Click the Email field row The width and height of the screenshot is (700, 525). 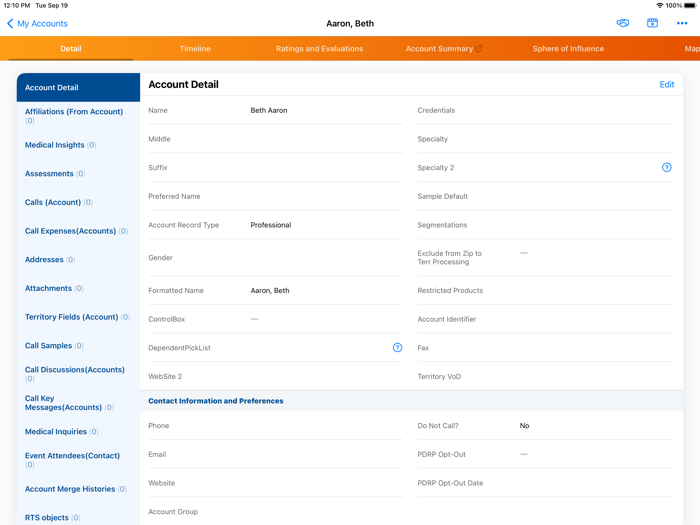[x=275, y=454]
